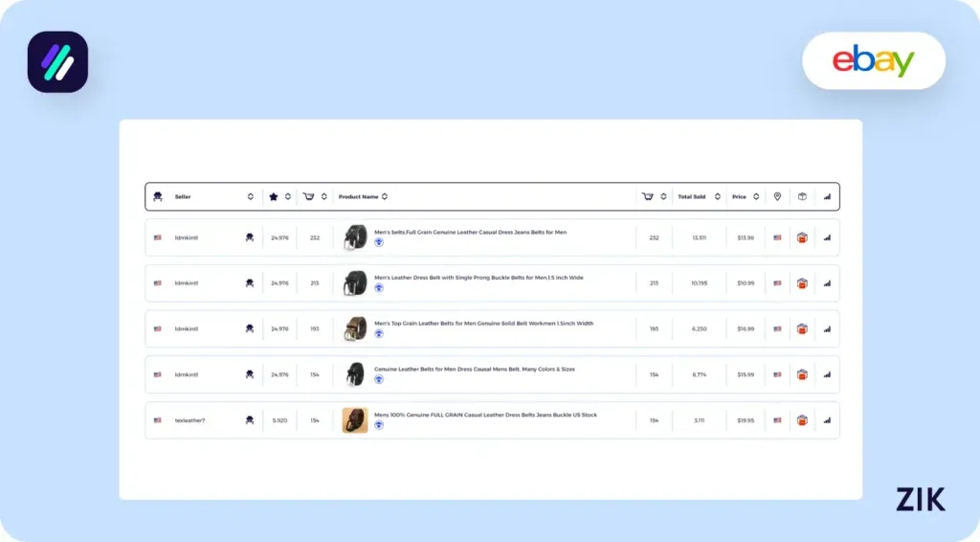
Task: Click the star feedback icon in the table header
Action: pyautogui.click(x=274, y=196)
